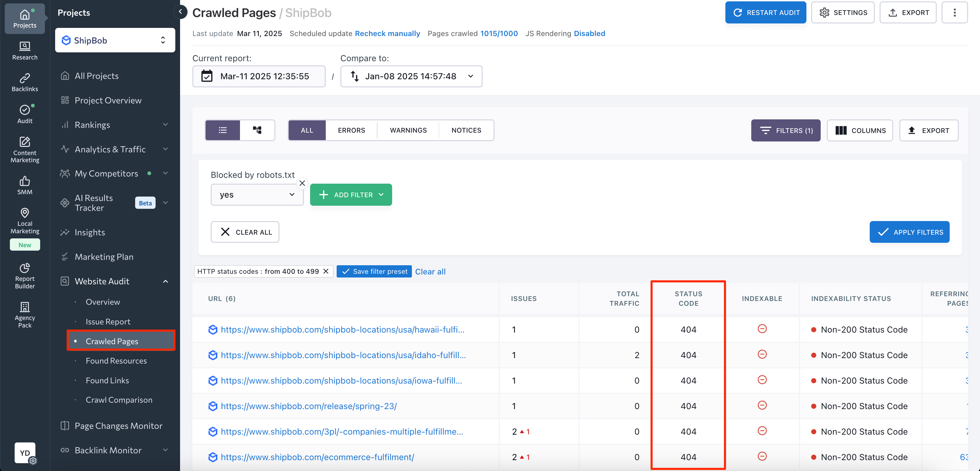Click table EXPORT button
980x471 pixels.
tap(929, 130)
